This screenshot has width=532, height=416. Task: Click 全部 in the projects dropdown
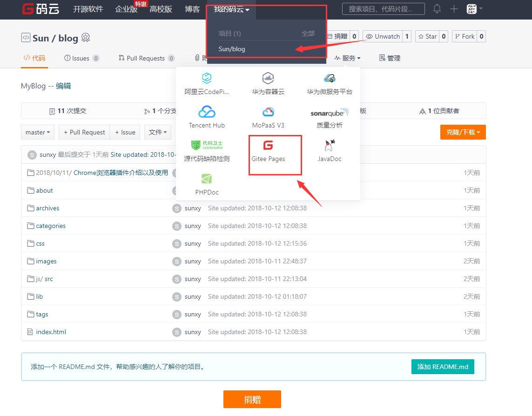308,34
